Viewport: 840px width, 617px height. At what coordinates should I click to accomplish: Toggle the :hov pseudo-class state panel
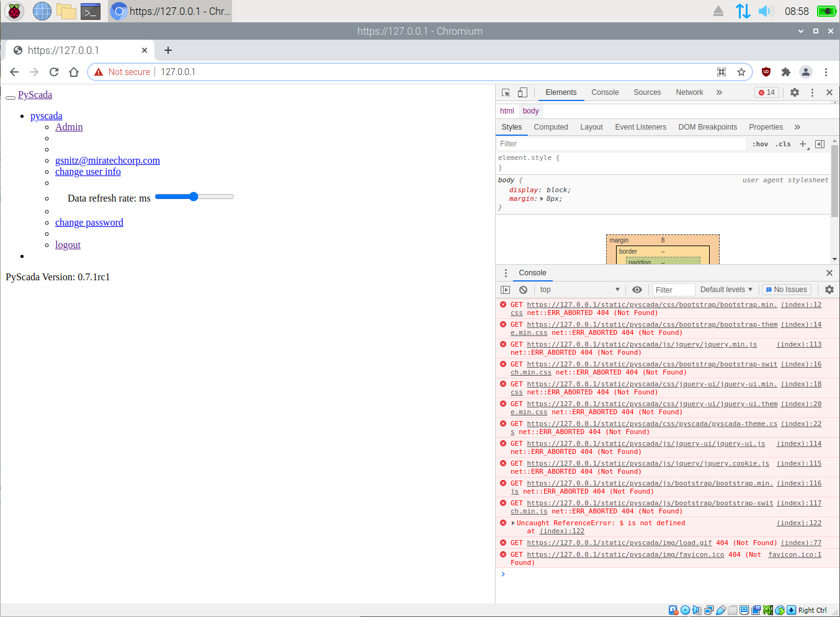(760, 144)
